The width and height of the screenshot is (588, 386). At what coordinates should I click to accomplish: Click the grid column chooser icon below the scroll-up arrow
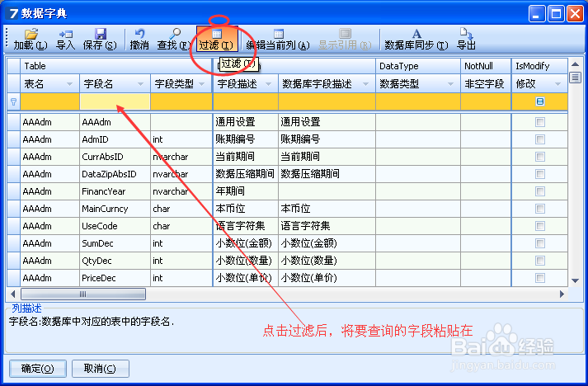point(576,78)
